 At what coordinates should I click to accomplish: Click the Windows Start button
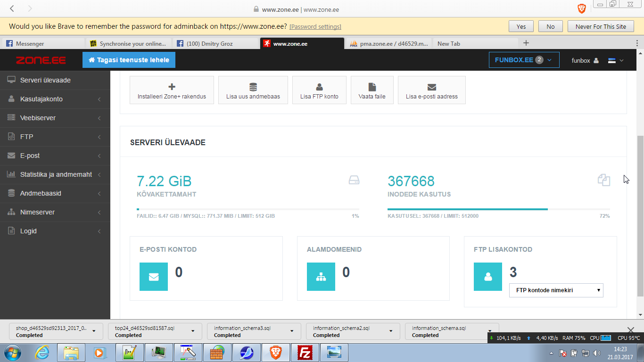click(13, 353)
